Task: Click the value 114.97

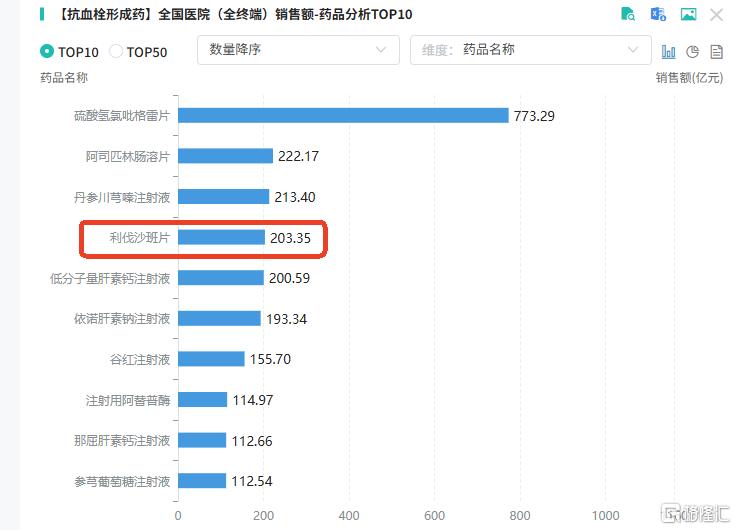Action: (253, 400)
